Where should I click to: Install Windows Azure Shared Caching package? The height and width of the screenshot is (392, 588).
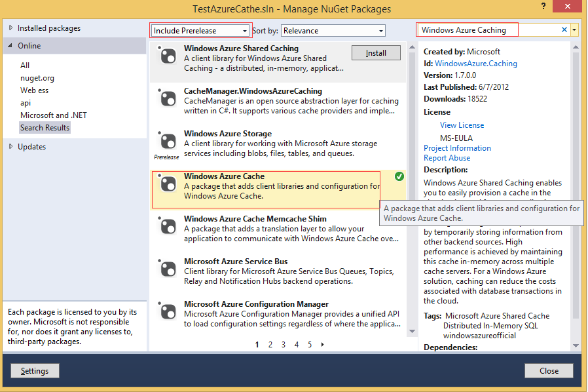pyautogui.click(x=376, y=53)
